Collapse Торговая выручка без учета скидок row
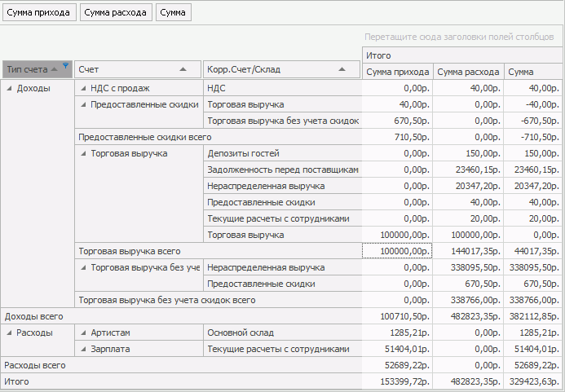 coord(83,267)
